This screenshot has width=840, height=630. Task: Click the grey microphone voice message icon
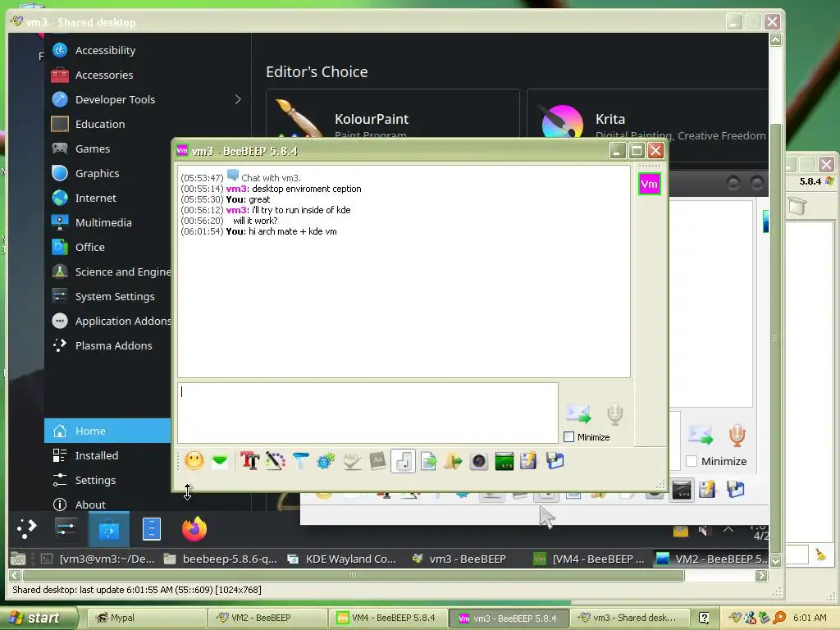615,414
